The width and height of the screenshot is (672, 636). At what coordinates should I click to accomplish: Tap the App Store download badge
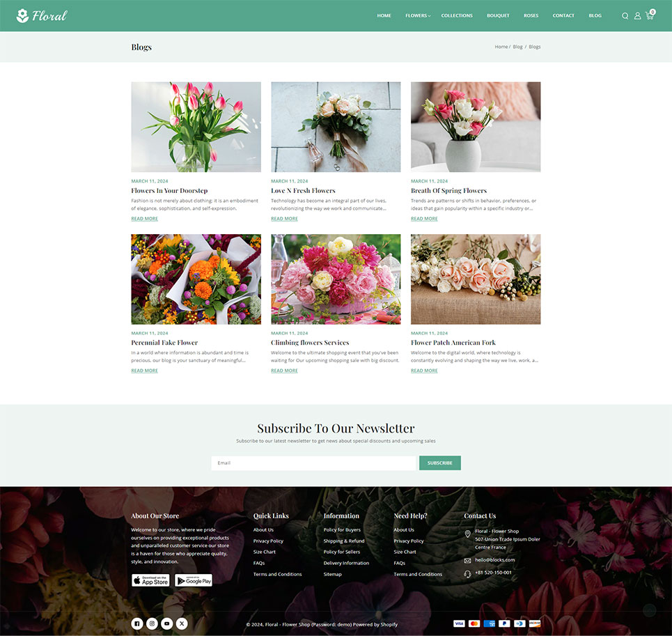pos(150,580)
